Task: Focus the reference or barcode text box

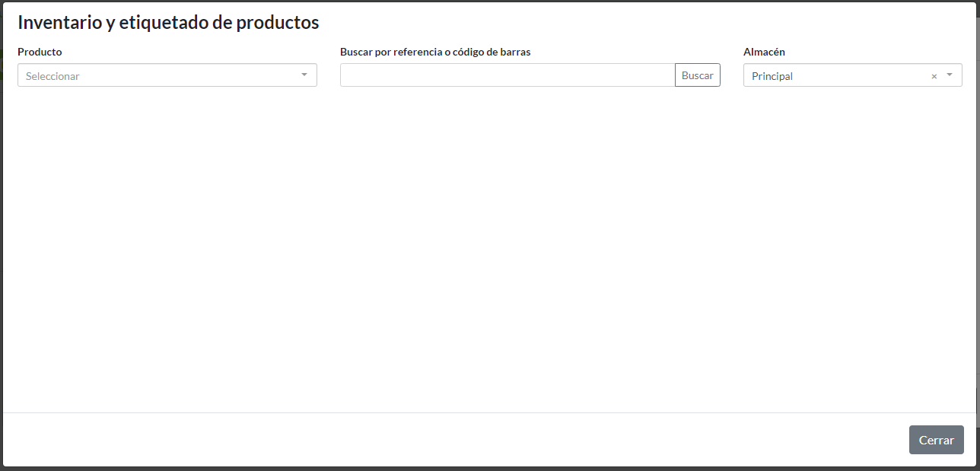Action: click(507, 75)
